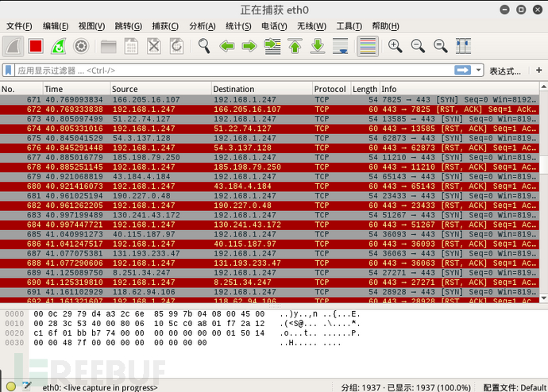Viewport: 548px width, 392px height.
Task: Reset packet text to normal size
Action: point(440,46)
